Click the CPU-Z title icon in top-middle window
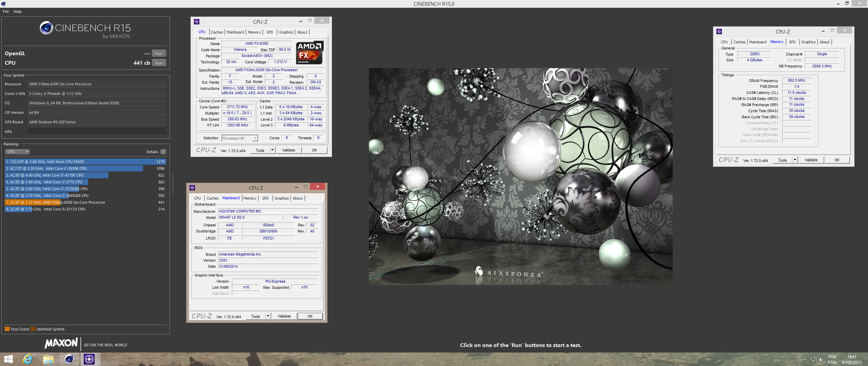 click(197, 22)
